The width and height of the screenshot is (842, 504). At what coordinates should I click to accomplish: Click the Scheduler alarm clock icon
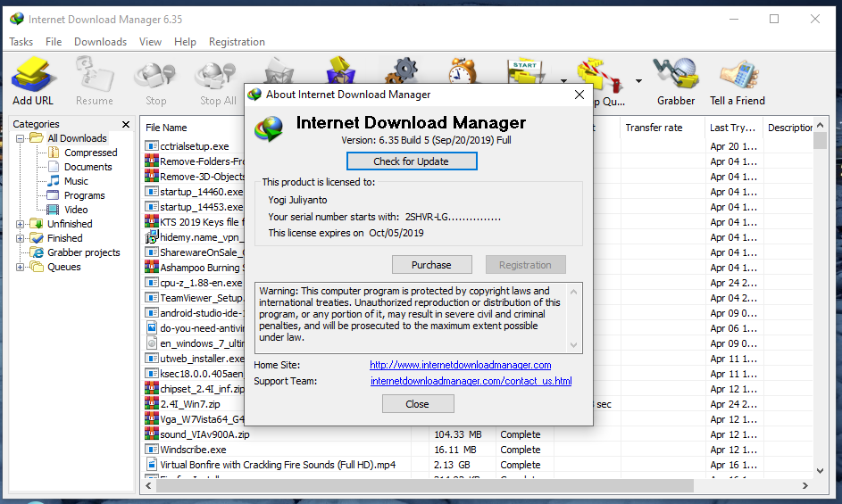463,70
